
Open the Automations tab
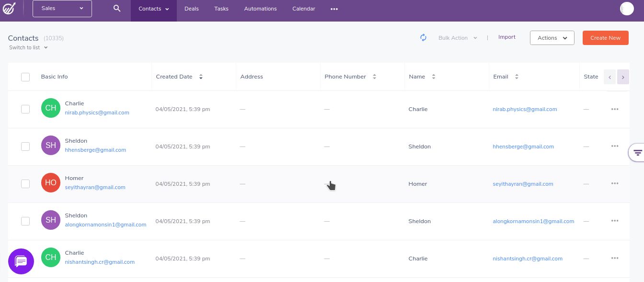coord(260,9)
